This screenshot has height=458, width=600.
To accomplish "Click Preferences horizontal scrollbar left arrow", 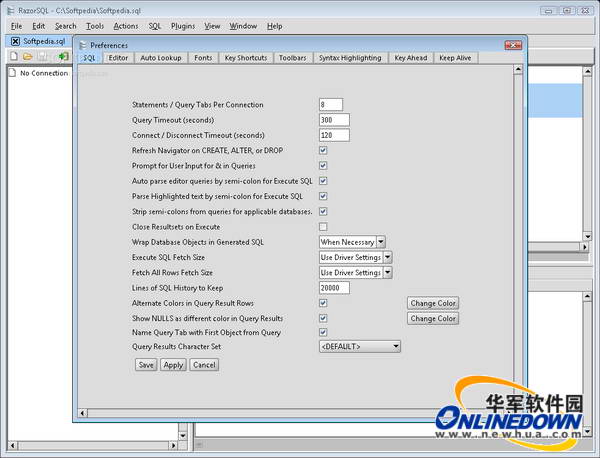I will 83,413.
